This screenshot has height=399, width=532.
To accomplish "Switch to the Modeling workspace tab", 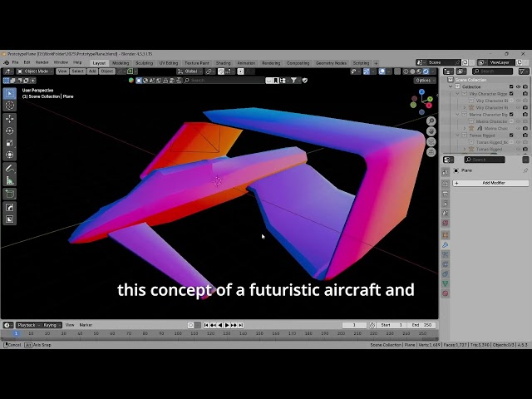I will coord(121,63).
